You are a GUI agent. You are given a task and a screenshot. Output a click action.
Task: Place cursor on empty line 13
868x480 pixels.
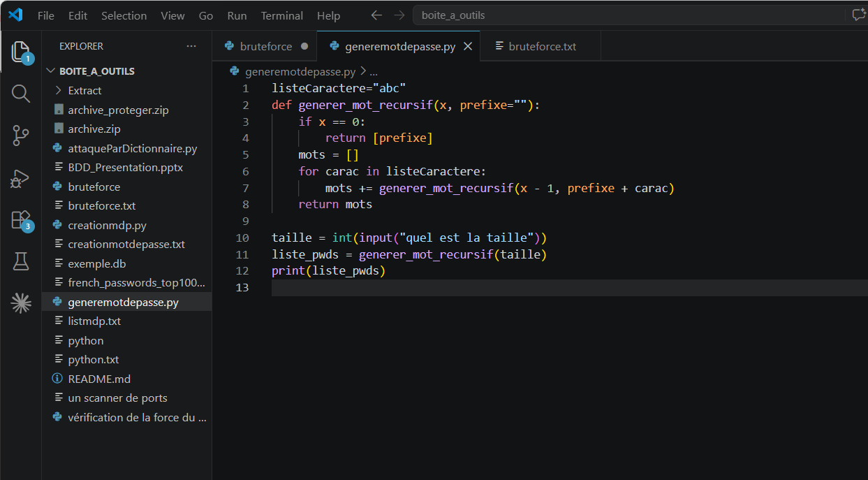click(569, 288)
